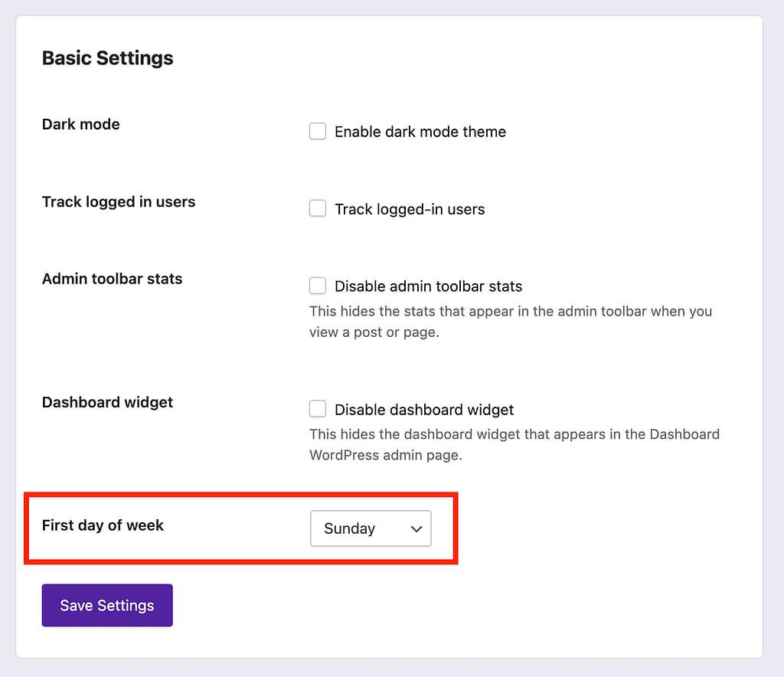This screenshot has width=784, height=677.
Task: Click the chevron arrow in the Sunday select box
Action: point(416,528)
